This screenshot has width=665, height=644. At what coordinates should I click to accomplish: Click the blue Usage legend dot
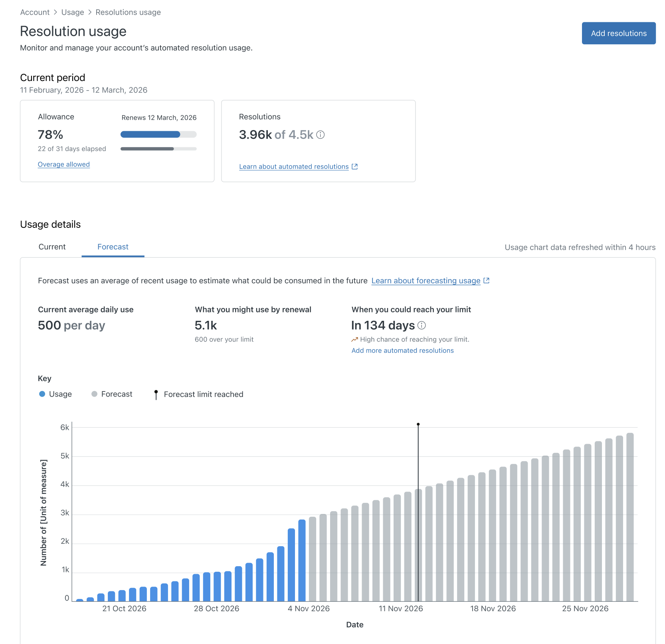tap(42, 394)
